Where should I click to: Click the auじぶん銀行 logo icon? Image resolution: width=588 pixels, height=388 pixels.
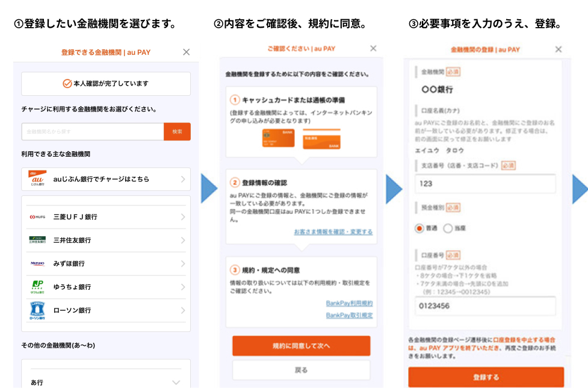(x=37, y=178)
